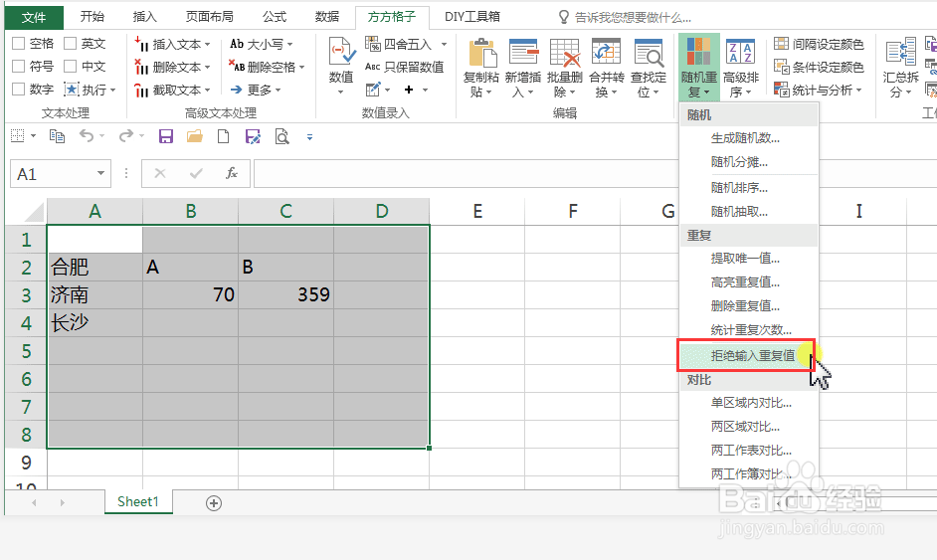Select the Sheet1 tab
The image size is (937, 560).
[138, 502]
